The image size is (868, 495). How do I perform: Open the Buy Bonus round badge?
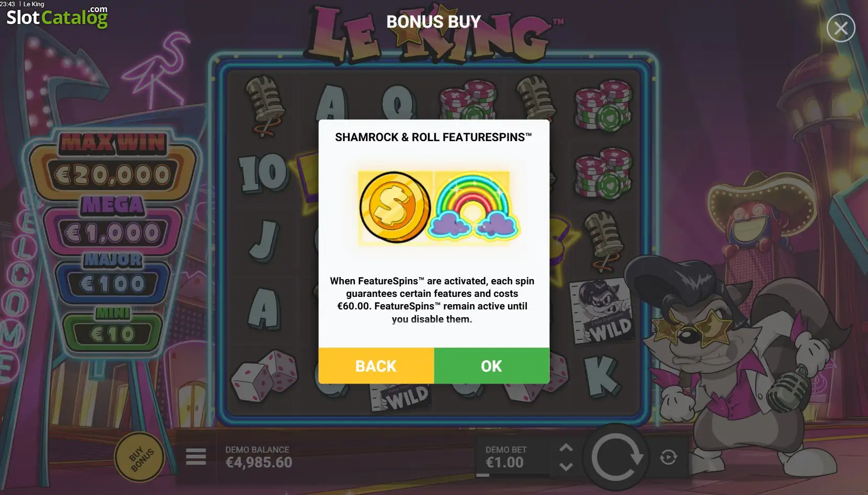[141, 457]
